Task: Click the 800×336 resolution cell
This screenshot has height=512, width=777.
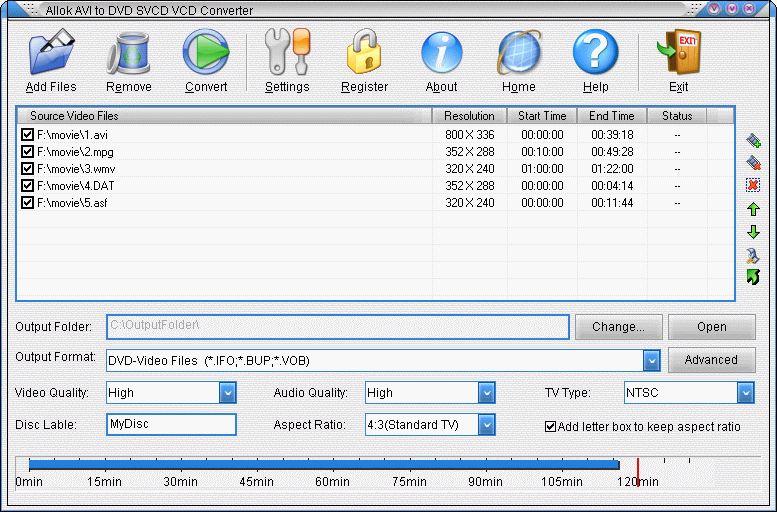Action: [x=469, y=135]
